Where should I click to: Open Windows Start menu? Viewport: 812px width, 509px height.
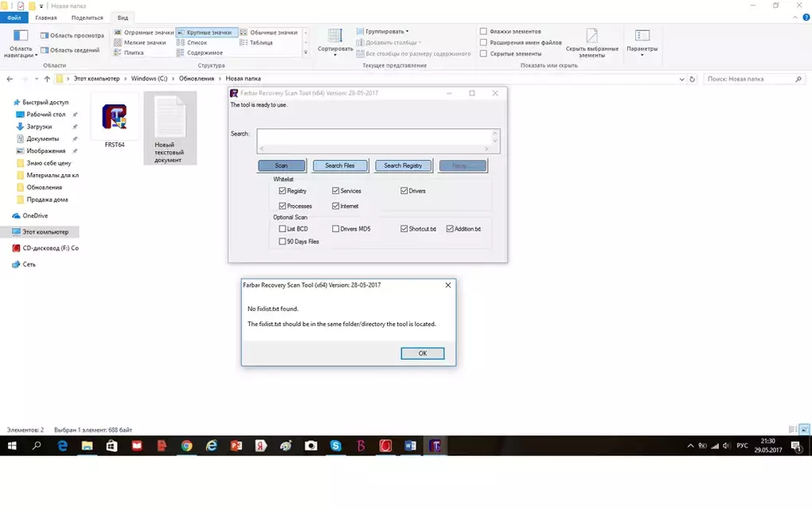(12, 446)
